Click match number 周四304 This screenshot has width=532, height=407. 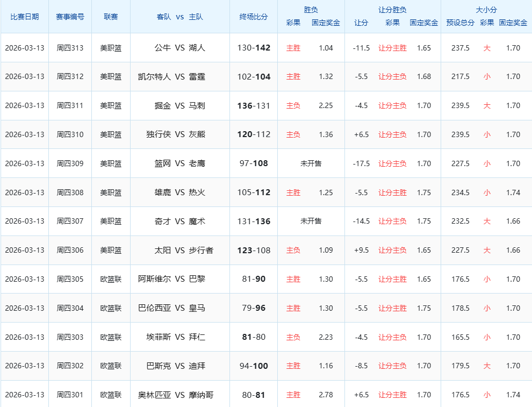(70, 309)
